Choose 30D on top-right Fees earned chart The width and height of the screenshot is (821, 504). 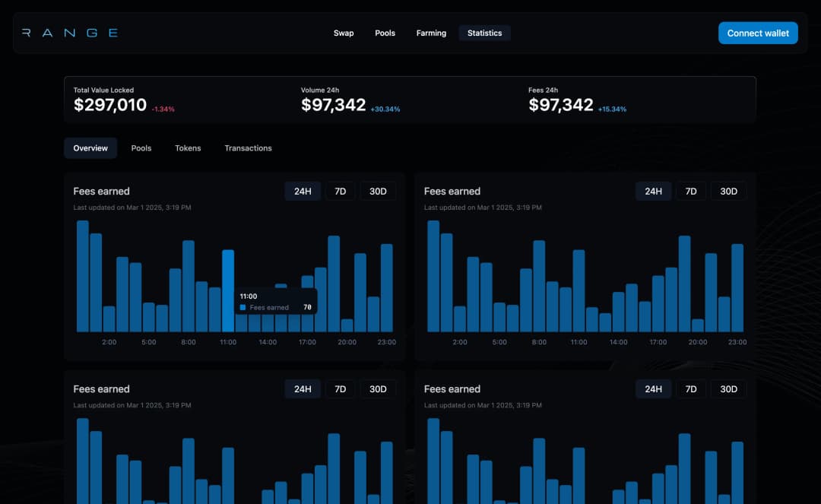[x=728, y=192]
